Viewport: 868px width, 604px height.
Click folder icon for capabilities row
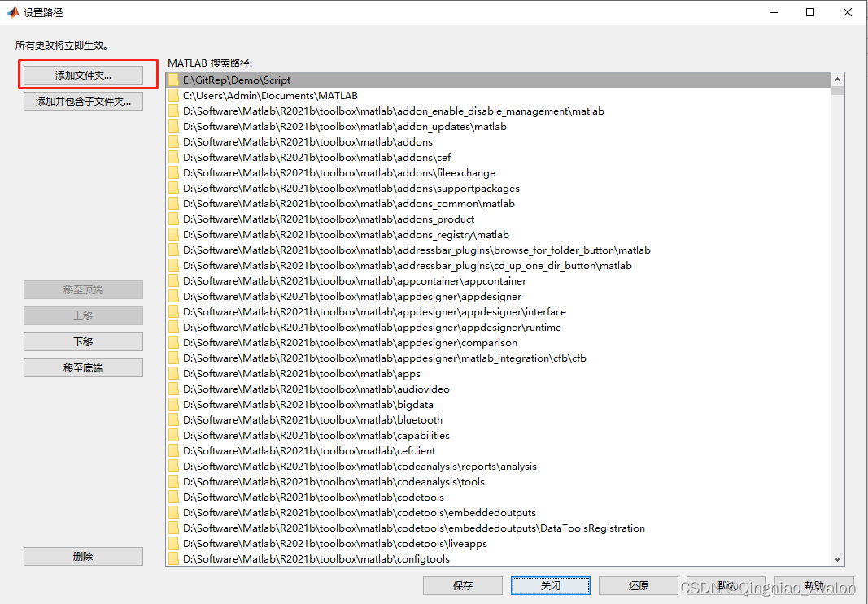point(174,437)
